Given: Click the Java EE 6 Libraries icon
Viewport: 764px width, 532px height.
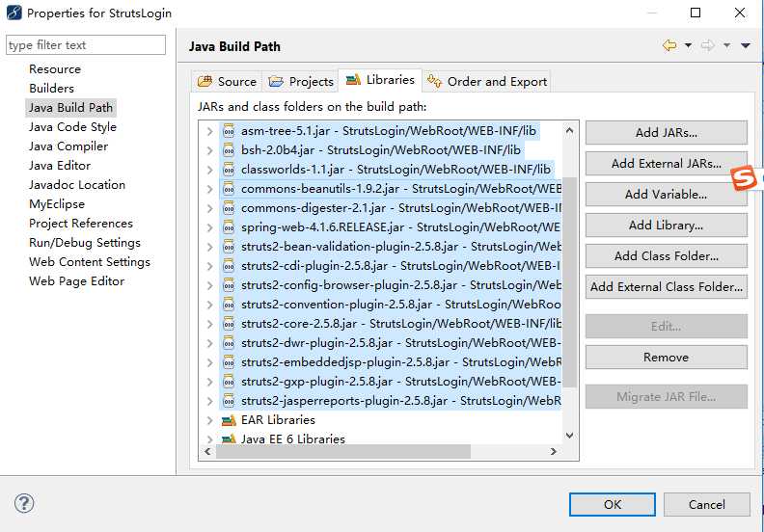Looking at the screenshot, I should [229, 439].
